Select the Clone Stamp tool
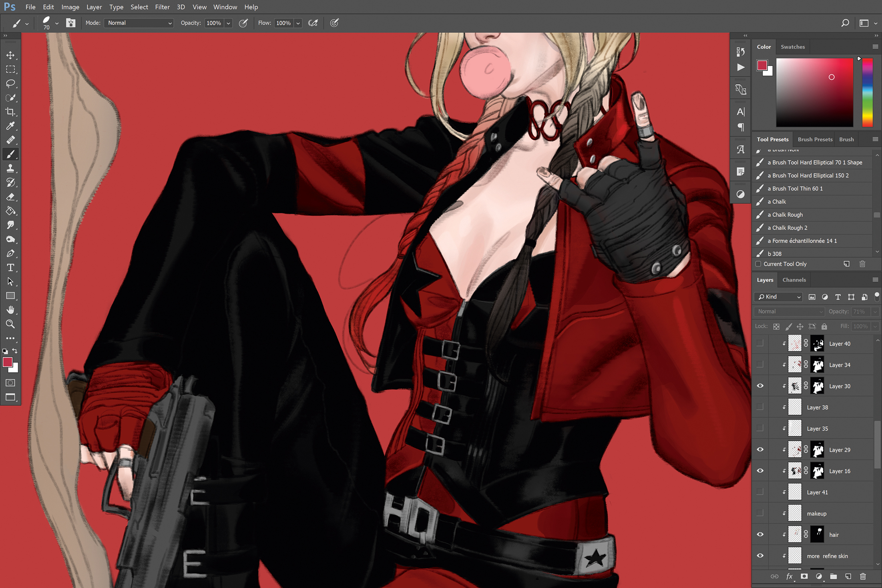 [x=10, y=169]
